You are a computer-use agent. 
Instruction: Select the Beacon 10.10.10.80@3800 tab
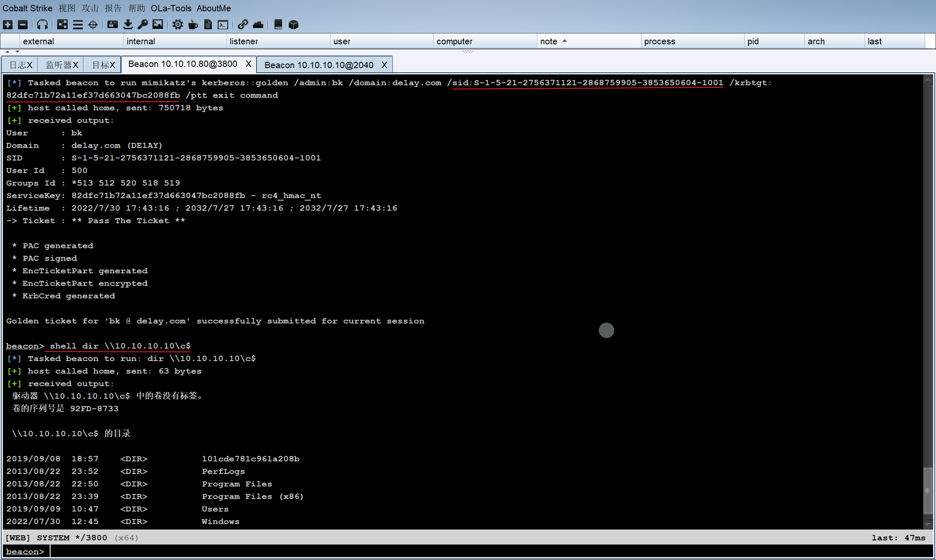tap(183, 64)
